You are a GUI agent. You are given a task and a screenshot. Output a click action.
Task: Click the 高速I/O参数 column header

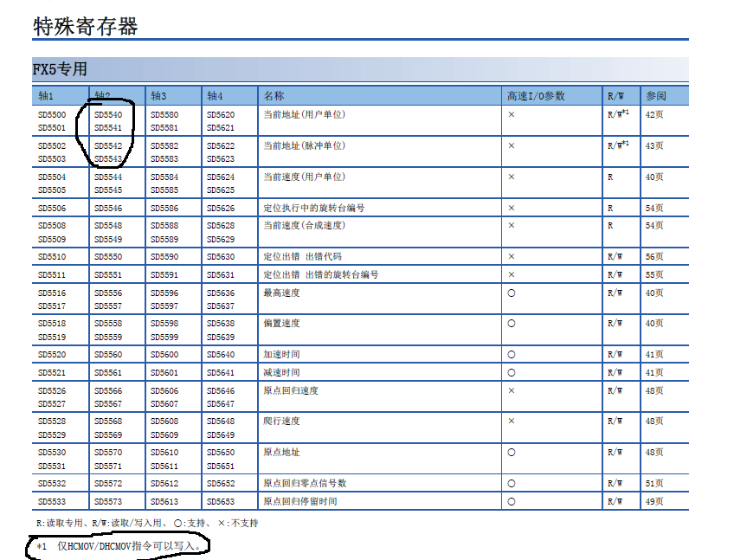click(535, 96)
